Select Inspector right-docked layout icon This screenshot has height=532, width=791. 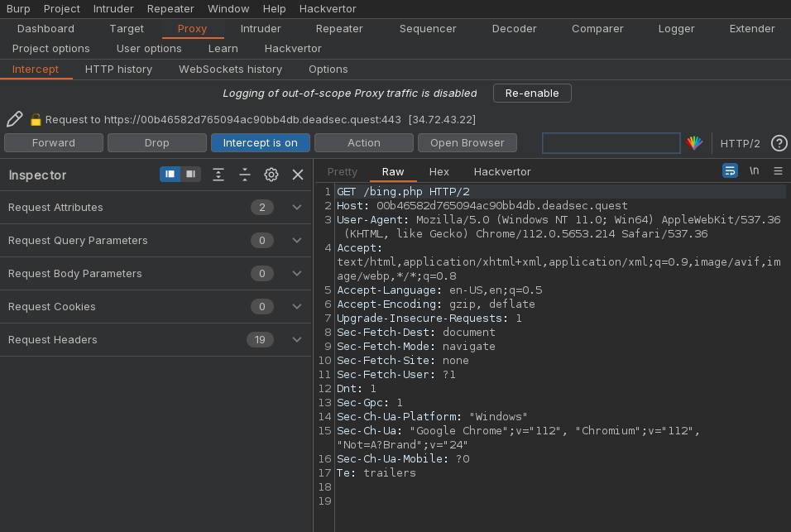(x=190, y=174)
